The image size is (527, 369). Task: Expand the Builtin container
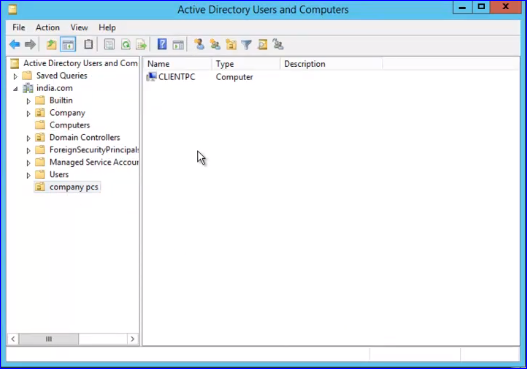point(28,101)
